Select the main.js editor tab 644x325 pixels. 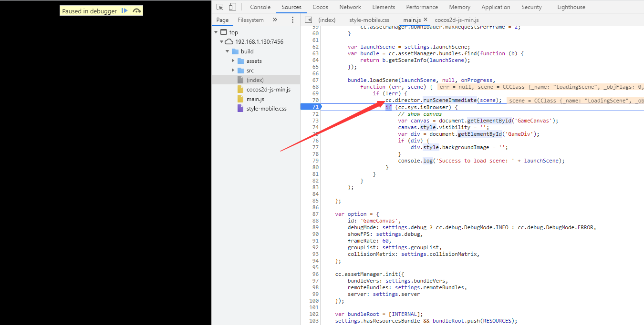pos(412,20)
